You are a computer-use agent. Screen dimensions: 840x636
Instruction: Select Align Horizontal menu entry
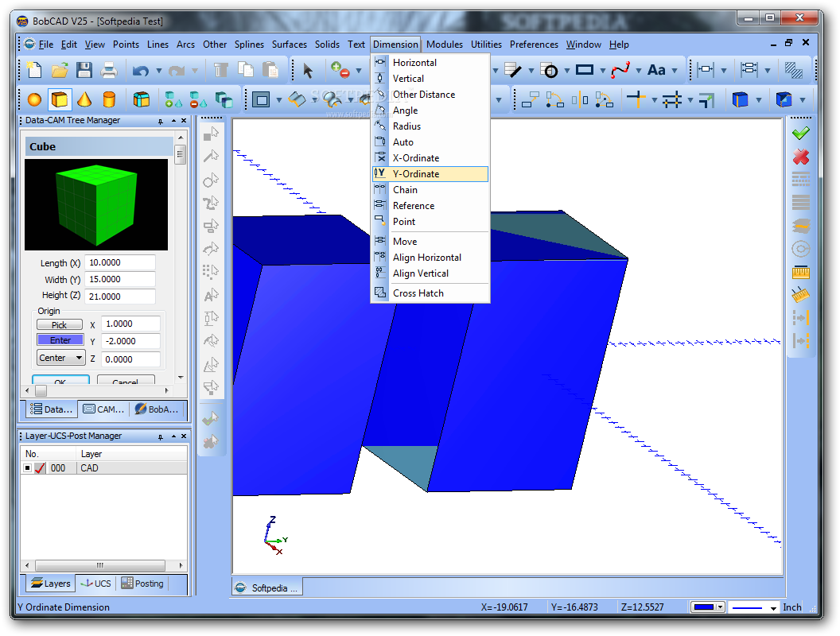[430, 258]
